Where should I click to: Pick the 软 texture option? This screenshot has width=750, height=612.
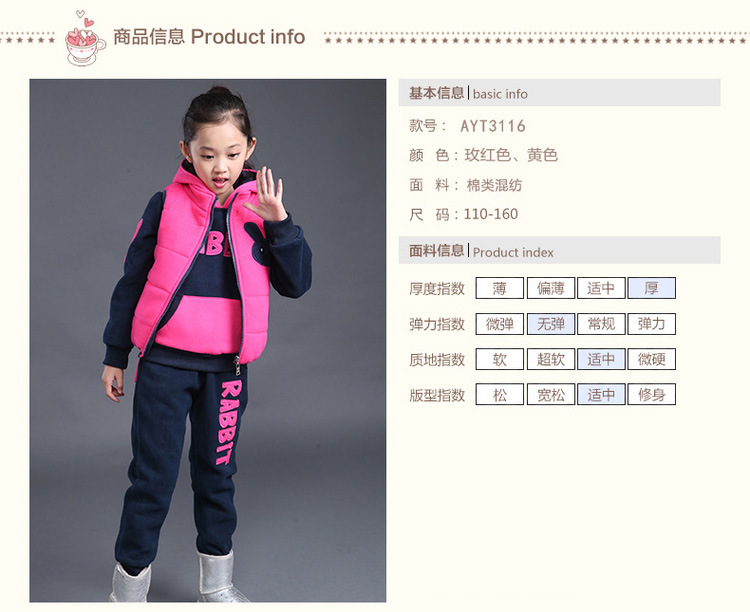[x=499, y=359]
